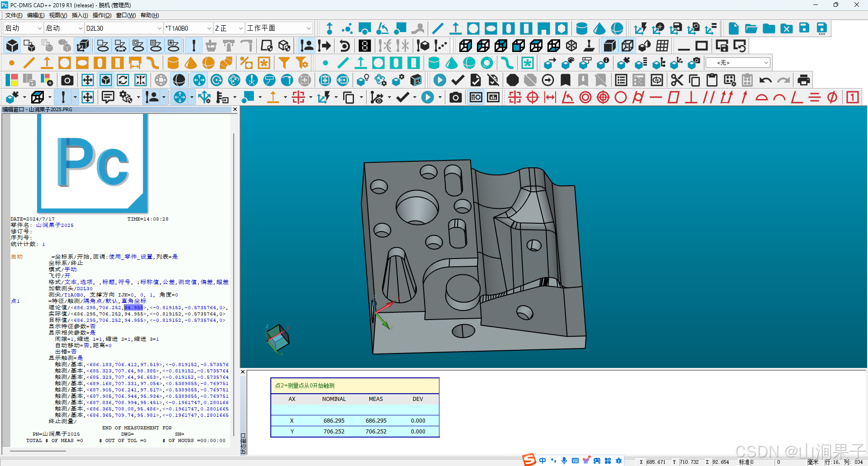The height and width of the screenshot is (466, 868).
Task: Click the 点1 label in edit window
Action: pos(15,301)
